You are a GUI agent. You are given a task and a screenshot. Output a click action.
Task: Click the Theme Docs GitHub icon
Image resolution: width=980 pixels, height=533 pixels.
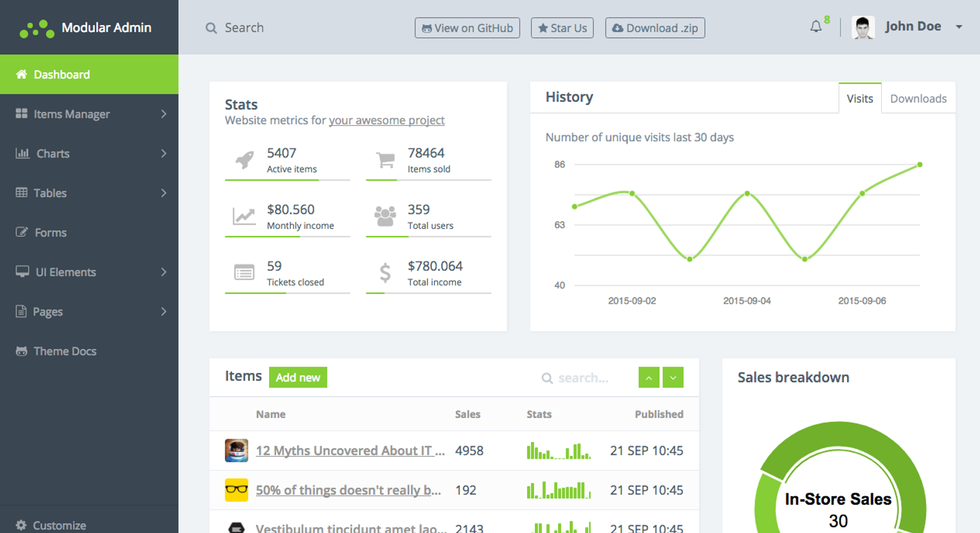[21, 351]
